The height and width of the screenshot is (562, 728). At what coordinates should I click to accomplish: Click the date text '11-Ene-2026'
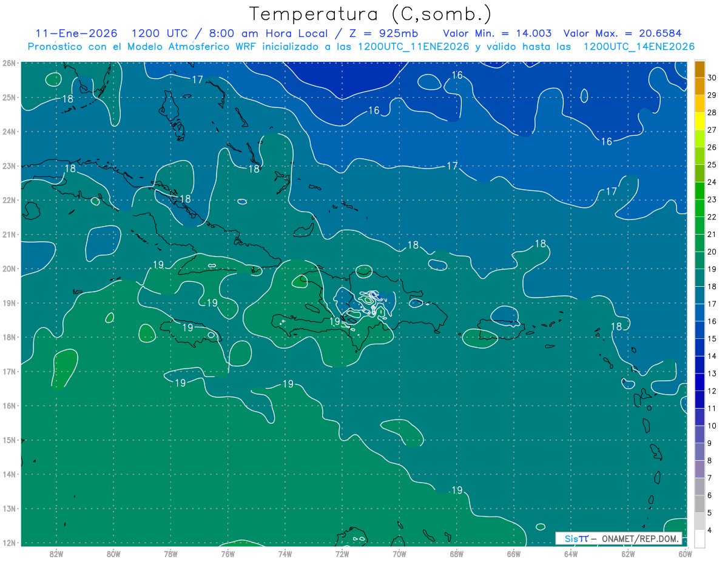point(76,33)
